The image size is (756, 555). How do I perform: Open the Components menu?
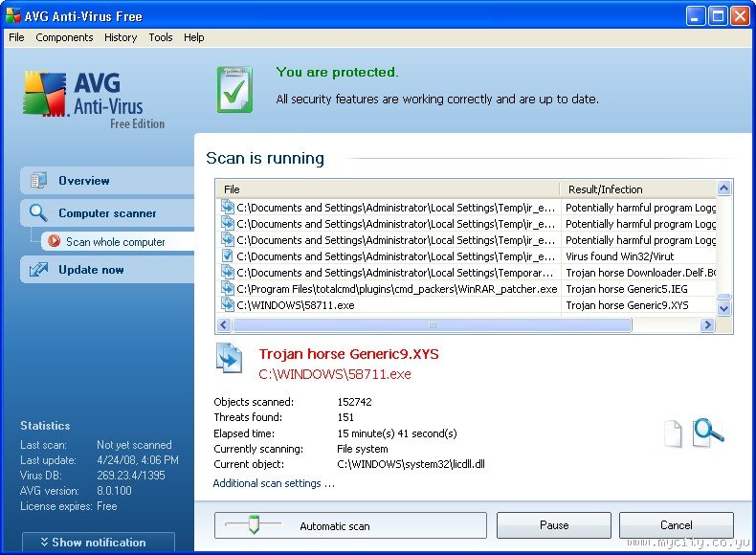[x=64, y=37]
